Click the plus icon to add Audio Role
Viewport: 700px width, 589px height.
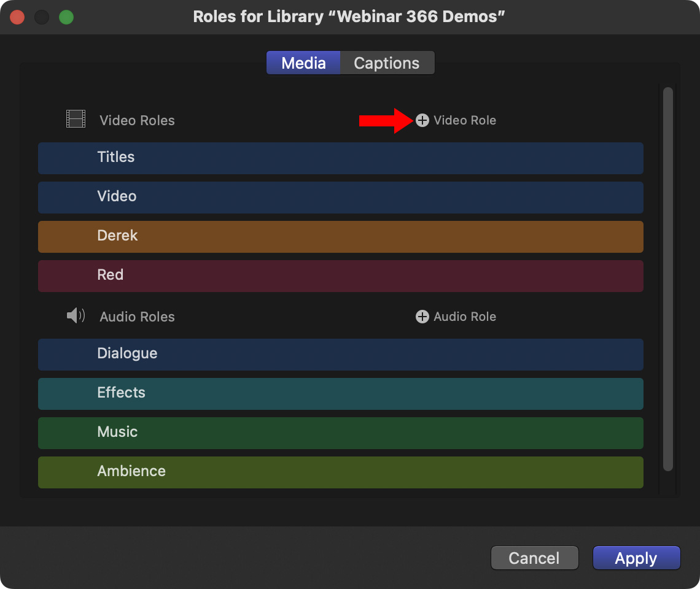point(422,317)
